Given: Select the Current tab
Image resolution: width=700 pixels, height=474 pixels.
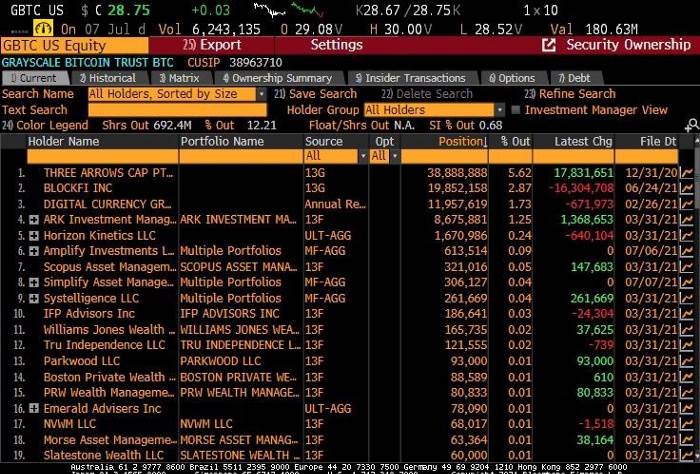Looking at the screenshot, I should pyautogui.click(x=34, y=78).
